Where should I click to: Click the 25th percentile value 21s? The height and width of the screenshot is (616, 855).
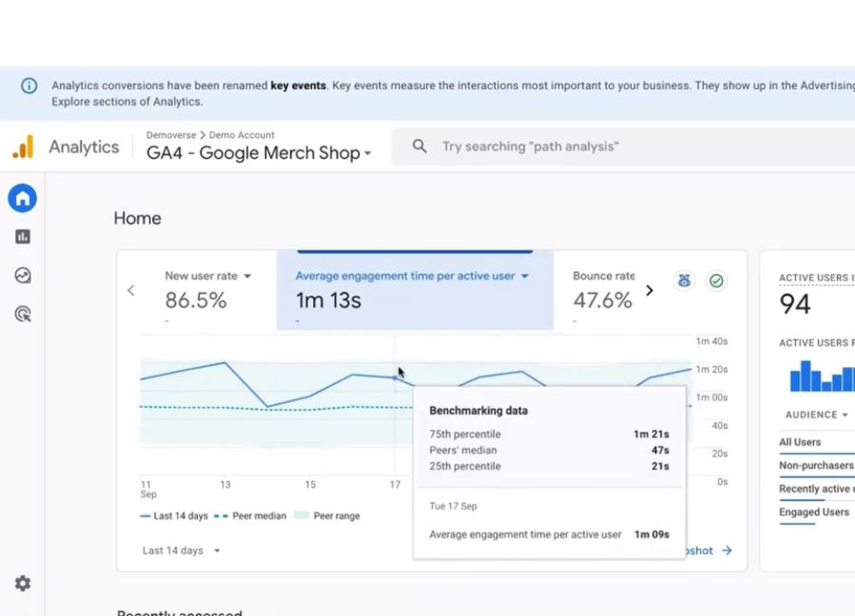pos(660,466)
